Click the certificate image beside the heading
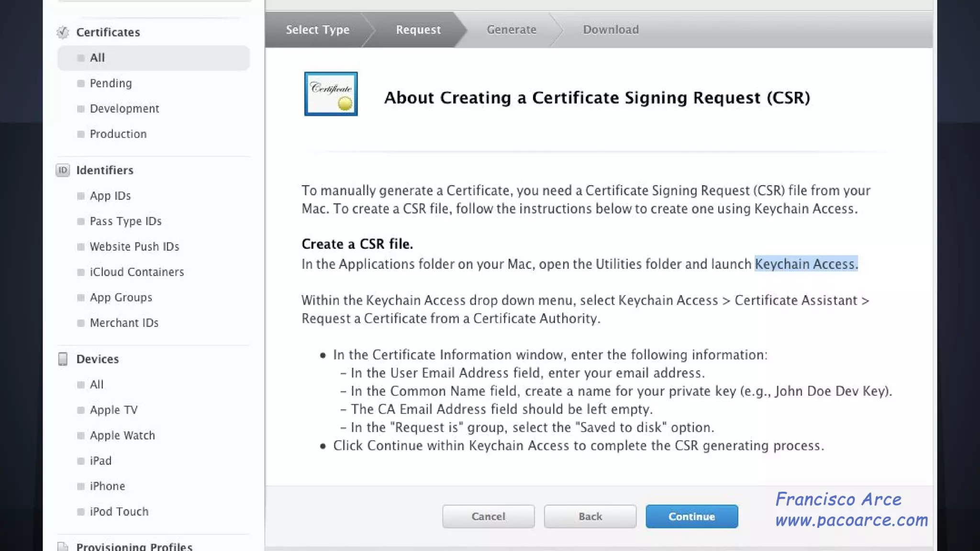This screenshot has width=980, height=551. 331,94
